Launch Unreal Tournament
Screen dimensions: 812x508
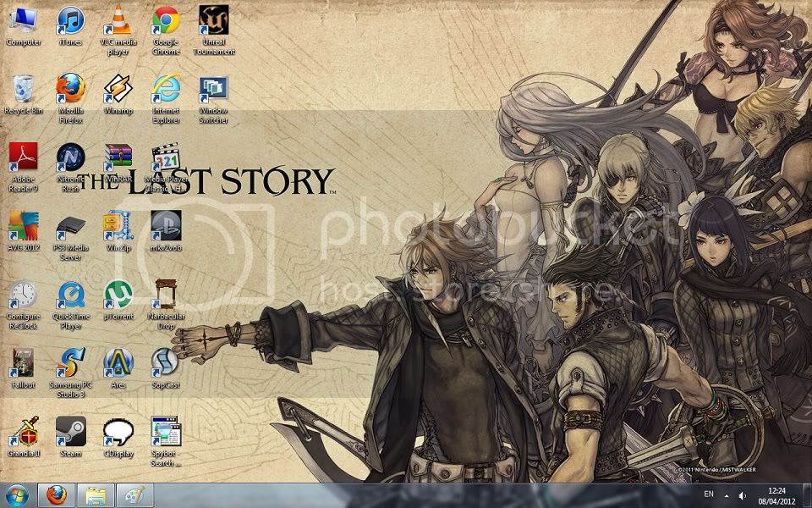[x=214, y=19]
